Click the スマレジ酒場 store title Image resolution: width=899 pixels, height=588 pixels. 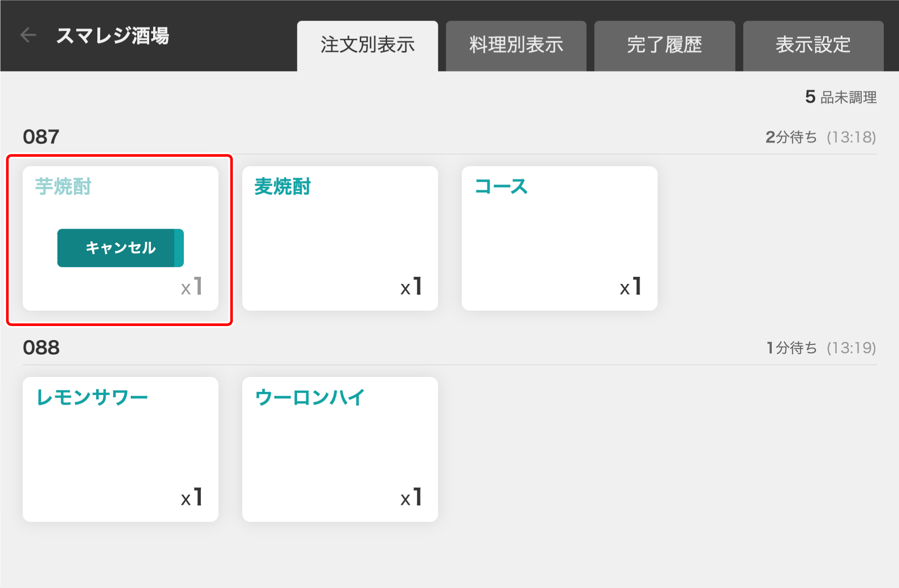click(x=113, y=36)
